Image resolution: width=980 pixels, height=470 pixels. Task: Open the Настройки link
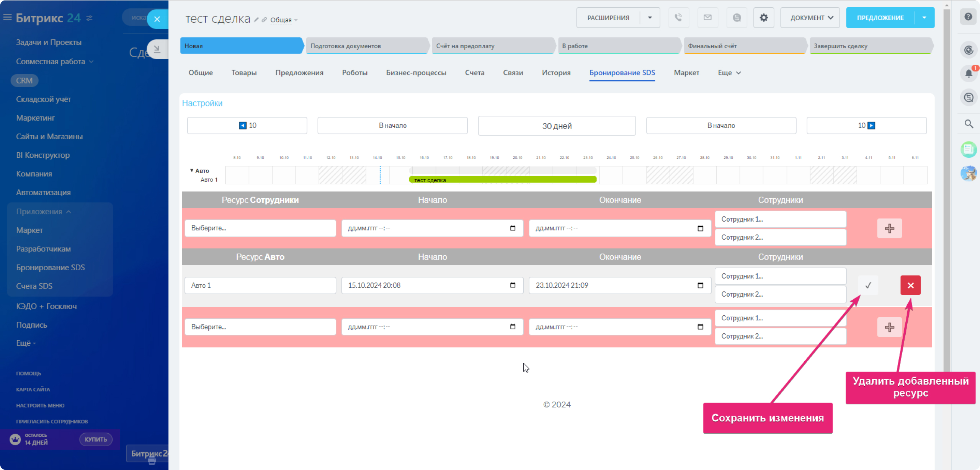tap(202, 103)
